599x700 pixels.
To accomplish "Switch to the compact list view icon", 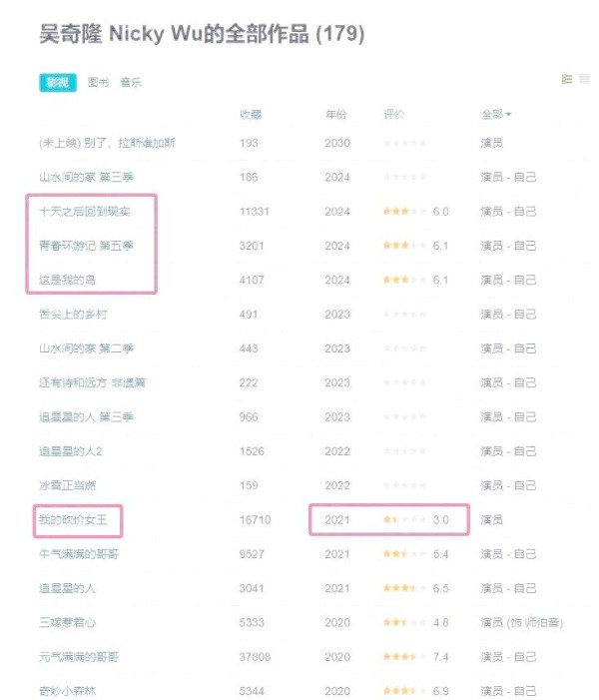I will point(584,79).
